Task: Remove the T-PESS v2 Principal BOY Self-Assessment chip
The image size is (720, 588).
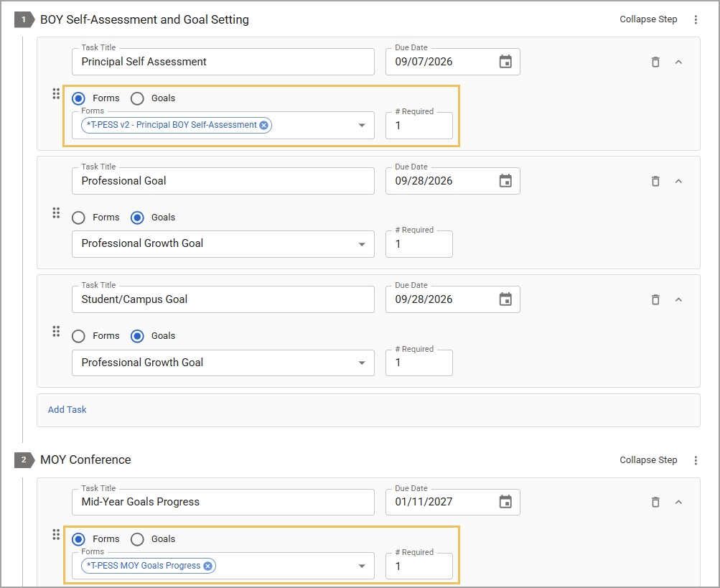Action: click(x=263, y=125)
